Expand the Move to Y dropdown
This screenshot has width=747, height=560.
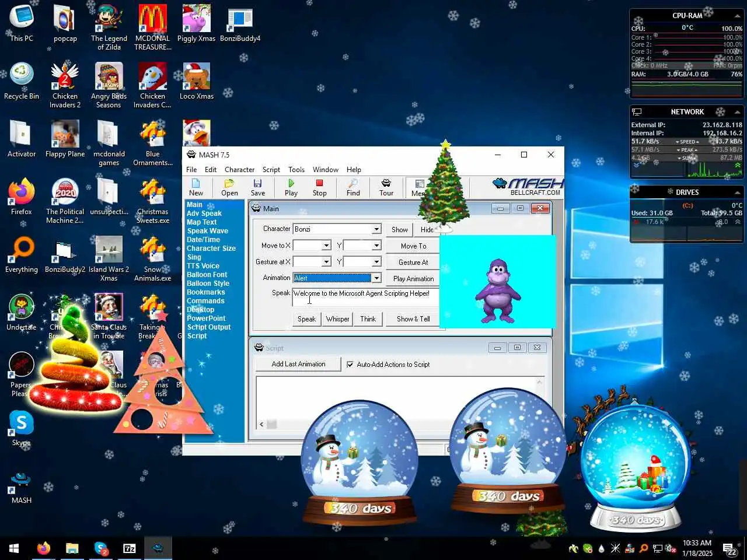376,246
